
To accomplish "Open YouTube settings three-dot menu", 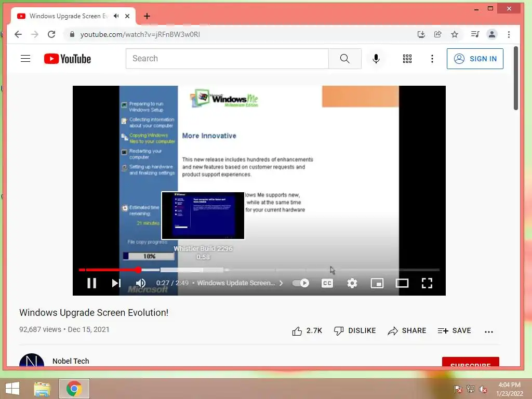I will tap(432, 59).
